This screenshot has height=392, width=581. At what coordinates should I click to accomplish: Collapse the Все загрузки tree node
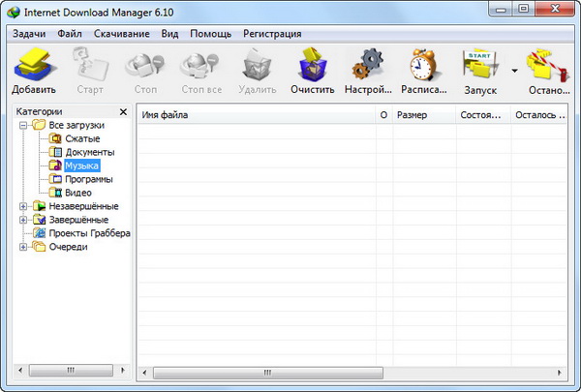pos(23,125)
